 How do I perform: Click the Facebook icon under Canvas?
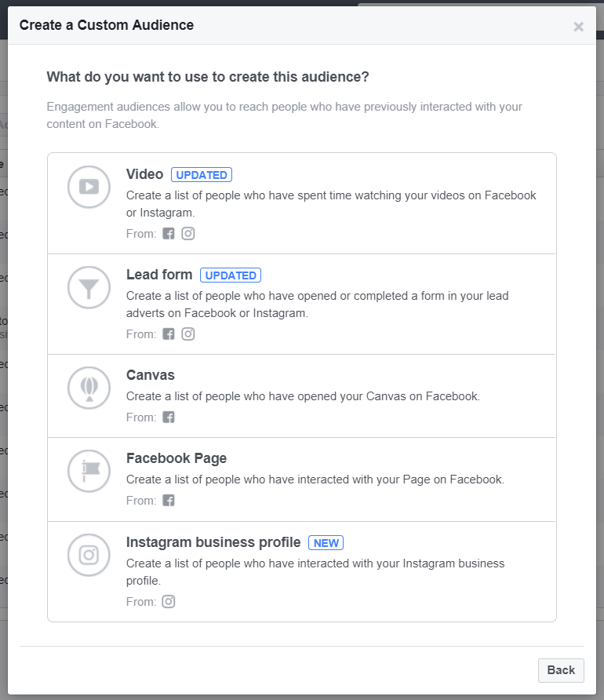coord(169,417)
